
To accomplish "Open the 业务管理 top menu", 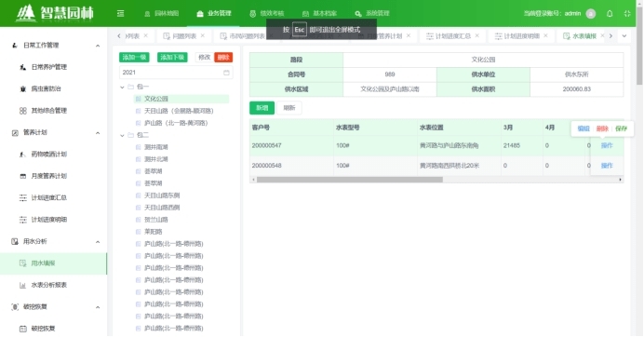I will (x=214, y=14).
